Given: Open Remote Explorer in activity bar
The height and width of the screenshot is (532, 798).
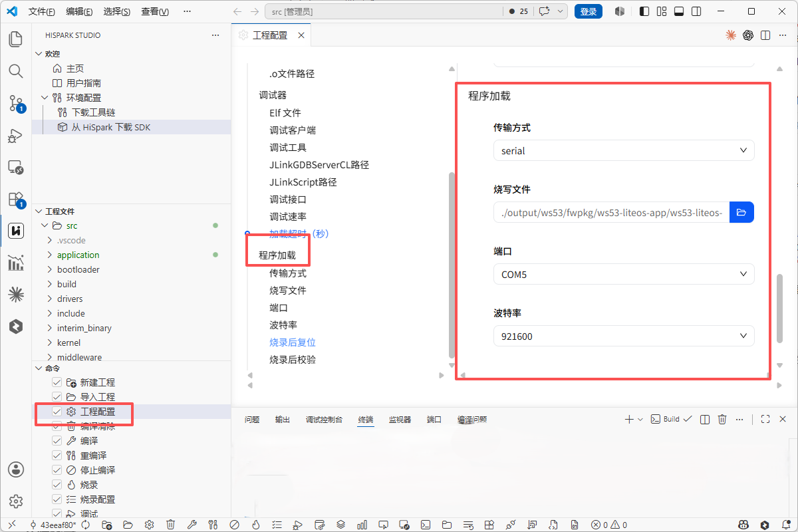Looking at the screenshot, I should coord(15,167).
